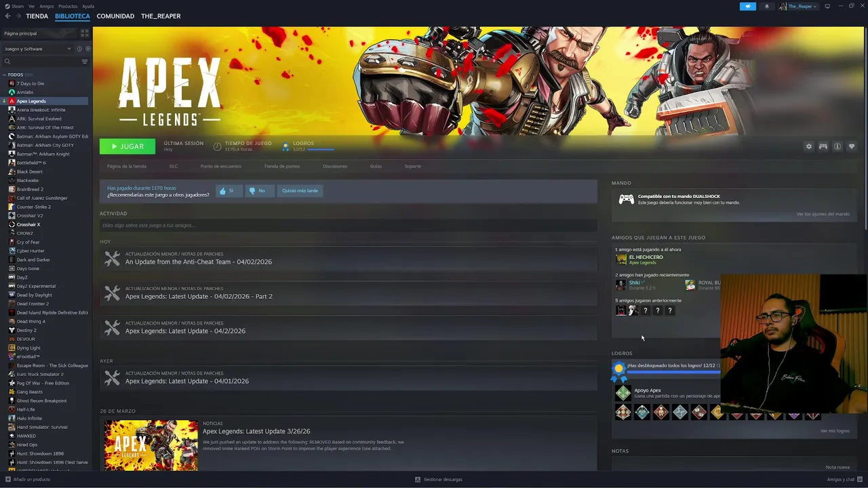
Task: Open the Steam logo menu
Action: click(14, 6)
